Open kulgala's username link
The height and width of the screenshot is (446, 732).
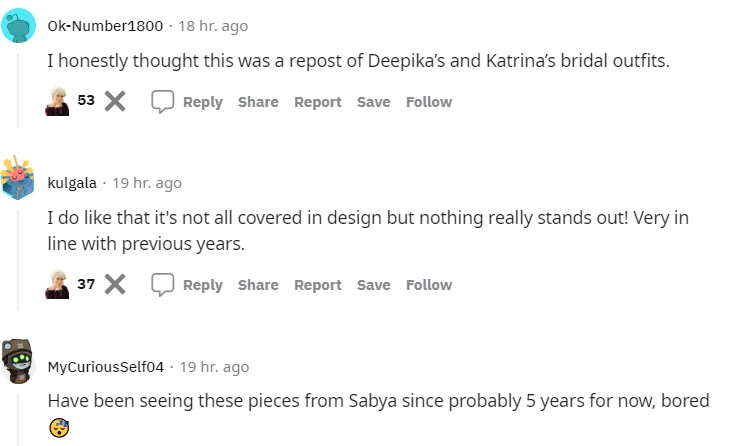72,183
